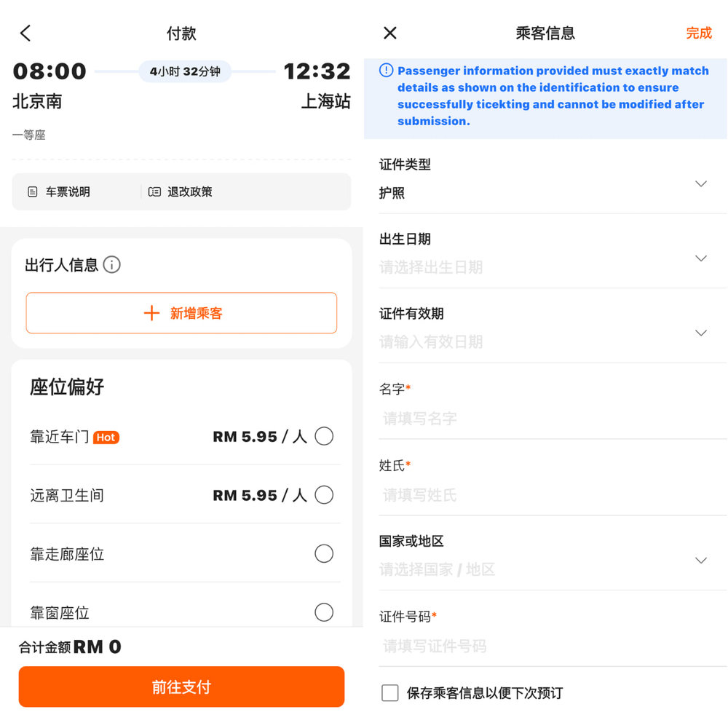This screenshot has width=728, height=728.
Task: Expand the 出生日期 birth date picker
Action: click(700, 258)
